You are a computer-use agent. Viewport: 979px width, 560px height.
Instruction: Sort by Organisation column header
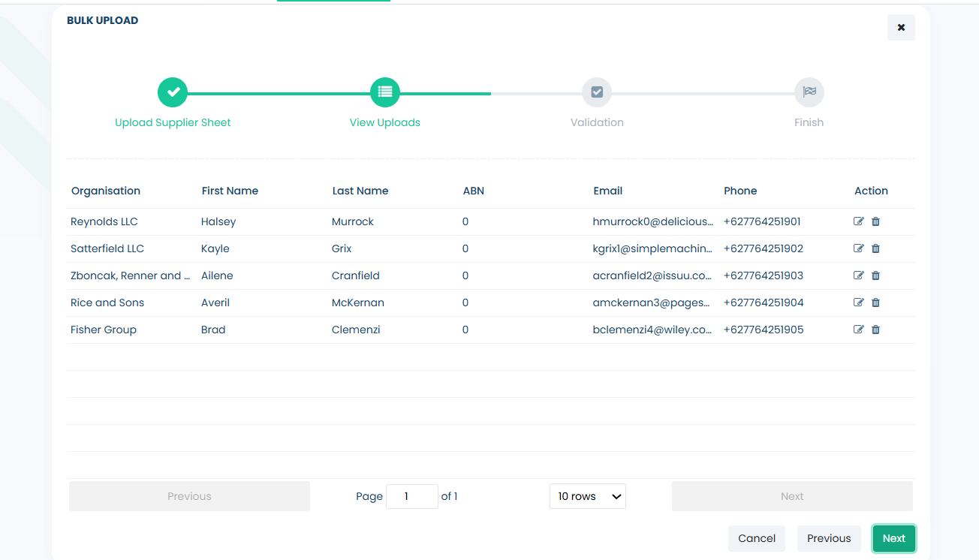point(106,191)
